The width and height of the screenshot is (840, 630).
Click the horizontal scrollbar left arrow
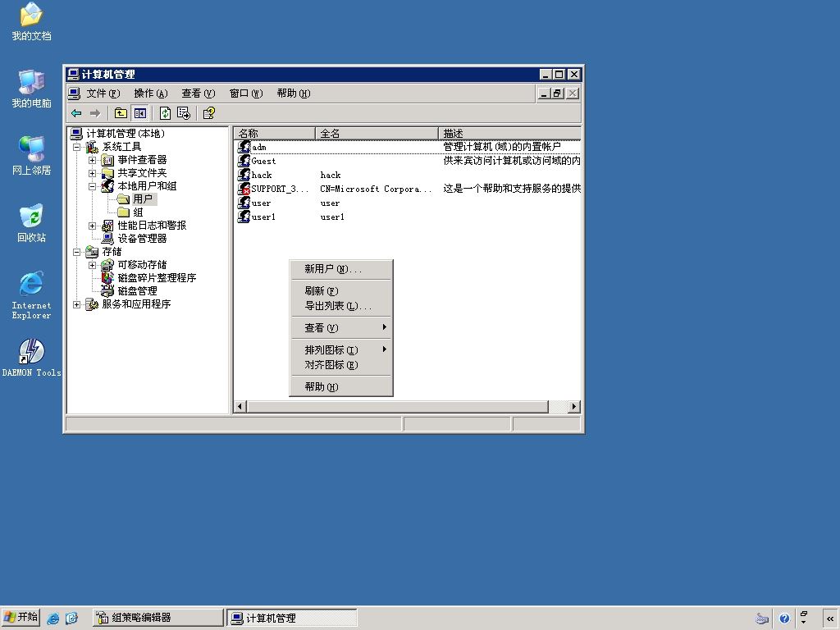(240, 407)
